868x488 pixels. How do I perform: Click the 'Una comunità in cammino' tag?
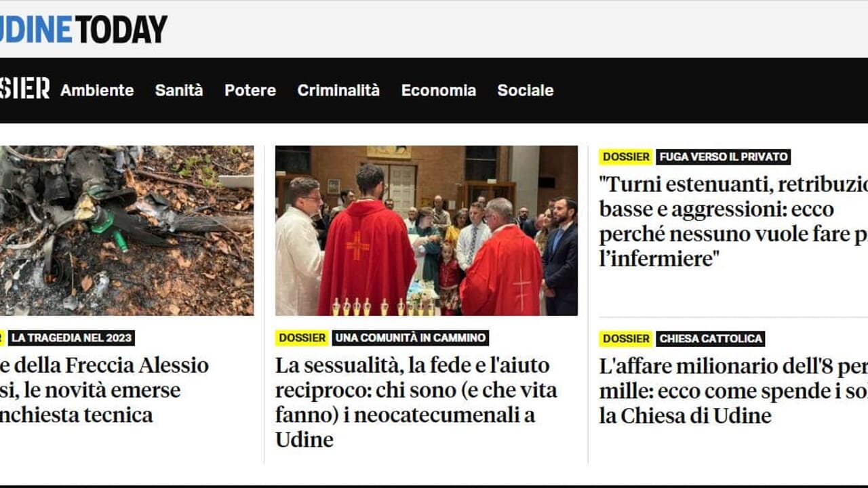click(x=410, y=338)
